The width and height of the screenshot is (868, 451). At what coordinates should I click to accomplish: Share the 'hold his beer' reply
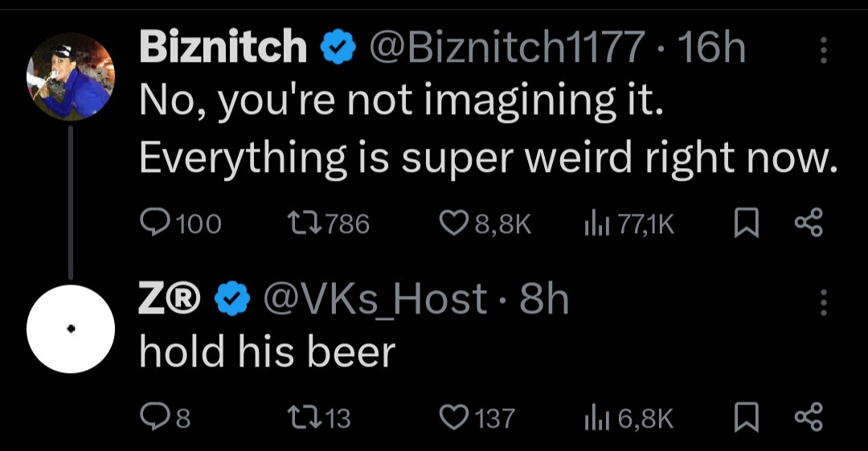pos(809,417)
